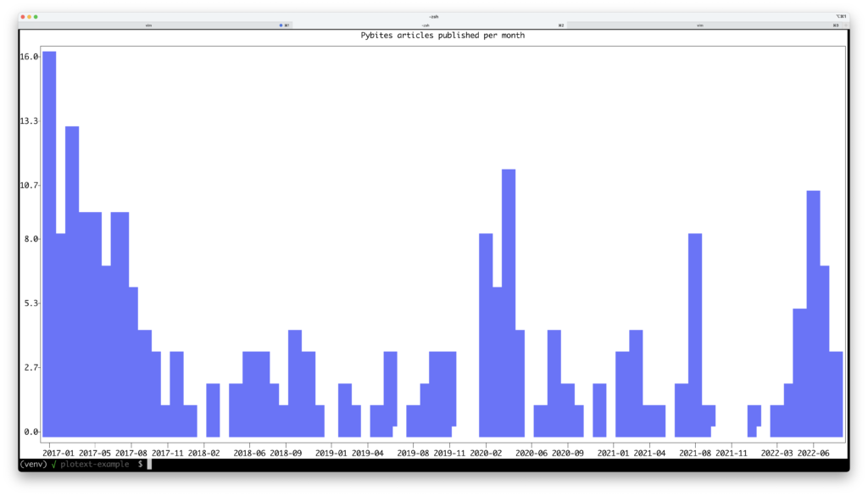Click the 16.0 y-axis label
Viewport: 868px width, 496px height.
click(30, 57)
